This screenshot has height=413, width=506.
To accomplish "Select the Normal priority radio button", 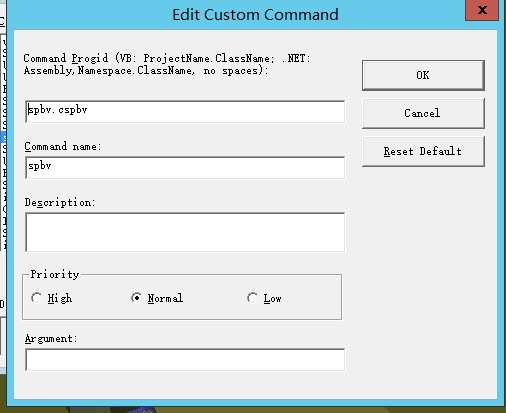I will (137, 298).
